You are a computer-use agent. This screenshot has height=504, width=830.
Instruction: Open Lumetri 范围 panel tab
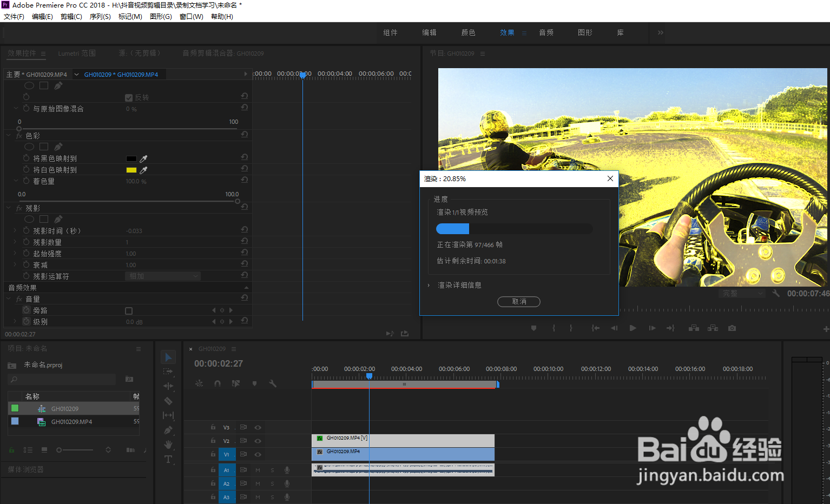pos(77,54)
